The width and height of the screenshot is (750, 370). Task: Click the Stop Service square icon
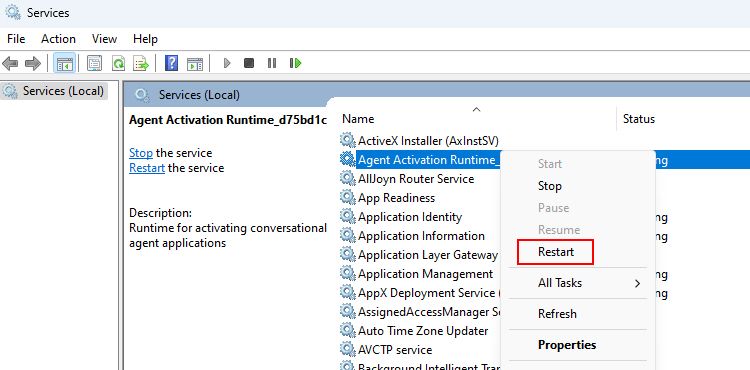249,63
